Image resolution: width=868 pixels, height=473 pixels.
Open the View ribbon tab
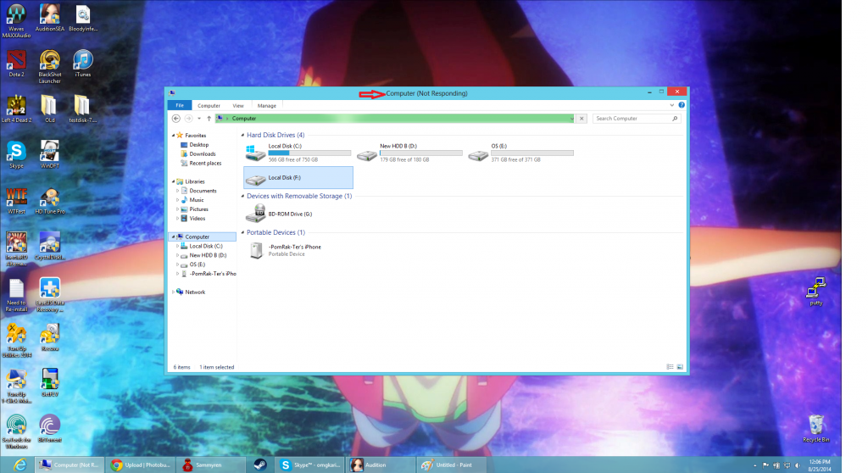[x=238, y=105]
